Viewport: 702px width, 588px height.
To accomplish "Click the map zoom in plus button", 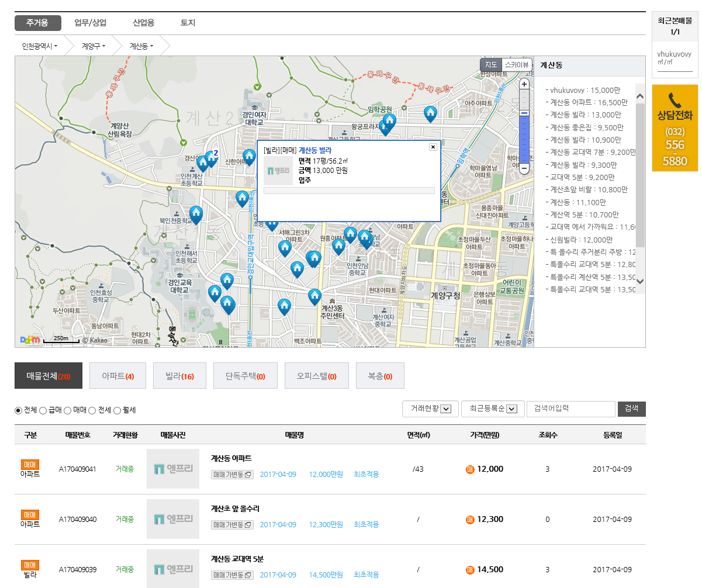I will click(524, 84).
